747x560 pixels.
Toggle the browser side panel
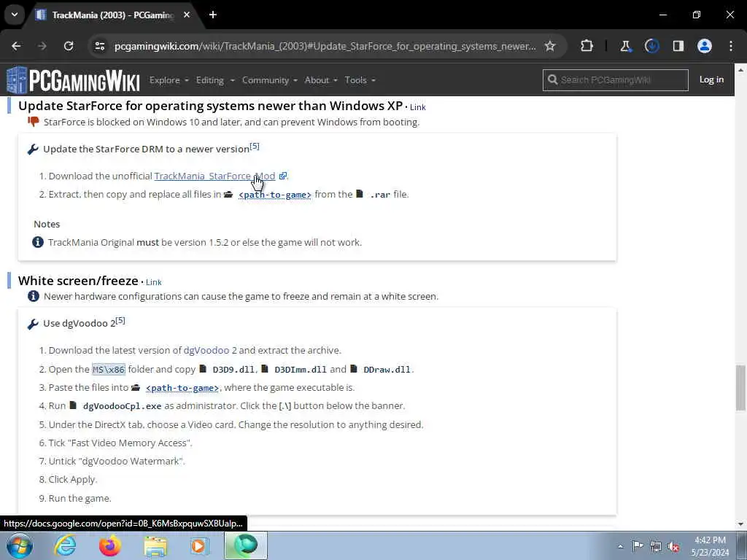click(678, 46)
